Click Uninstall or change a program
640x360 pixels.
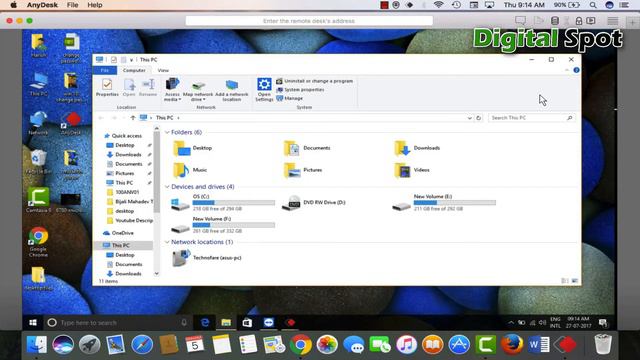[315, 81]
